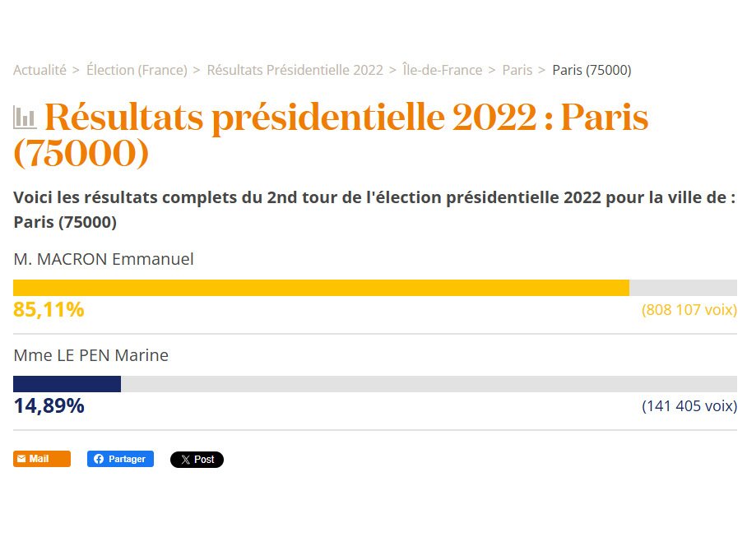Select the 14,89% percentage figure

49,405
